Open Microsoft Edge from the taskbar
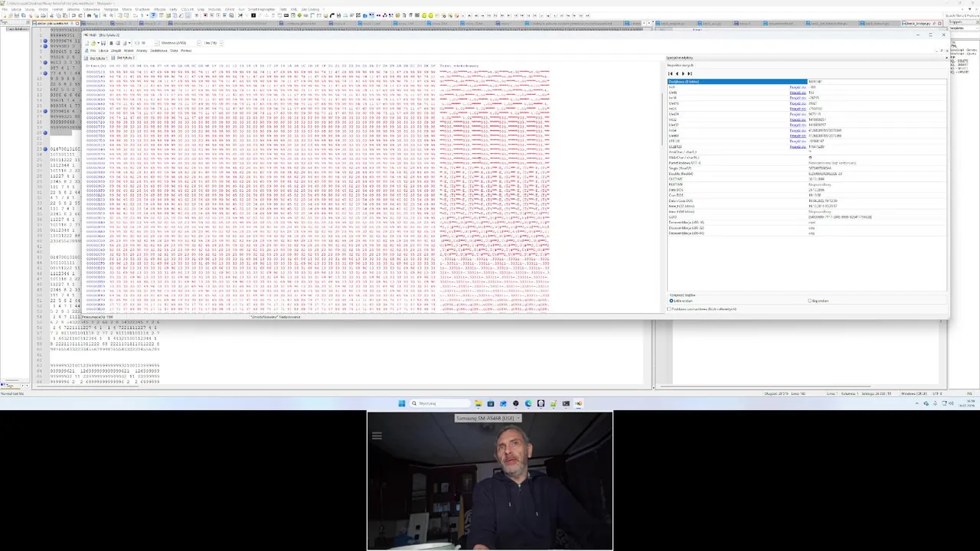The image size is (980, 551). point(528,403)
